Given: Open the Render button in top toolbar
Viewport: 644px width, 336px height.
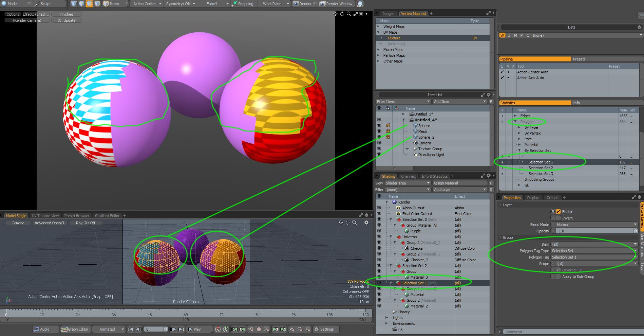Looking at the screenshot, I should point(305,4).
